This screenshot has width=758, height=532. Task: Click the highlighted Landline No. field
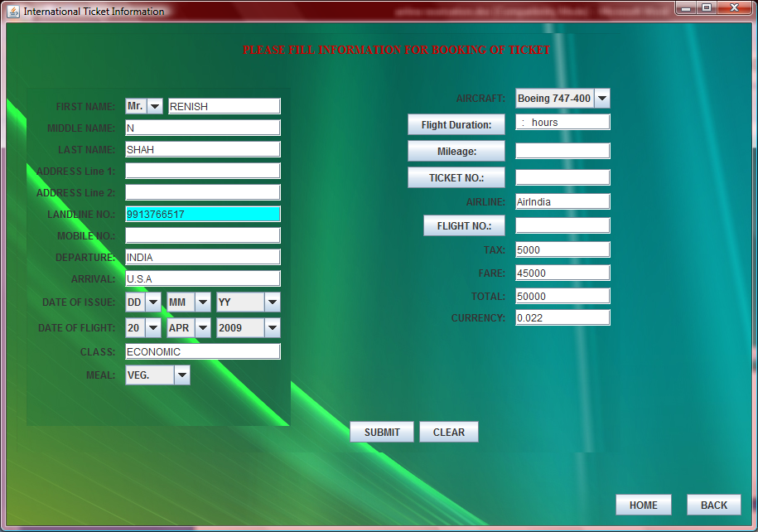point(203,215)
